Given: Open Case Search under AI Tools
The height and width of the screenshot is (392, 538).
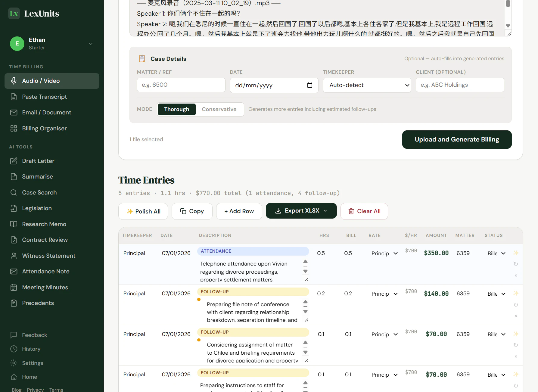Looking at the screenshot, I should click(39, 192).
